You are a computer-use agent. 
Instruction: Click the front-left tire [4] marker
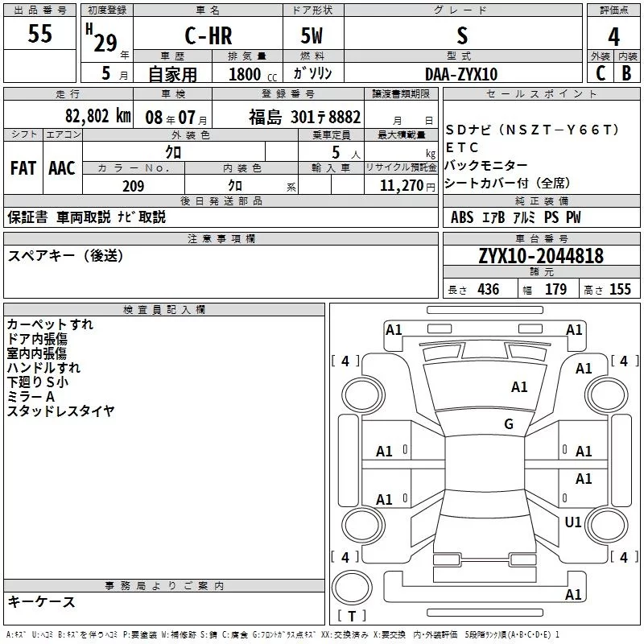pos(345,361)
